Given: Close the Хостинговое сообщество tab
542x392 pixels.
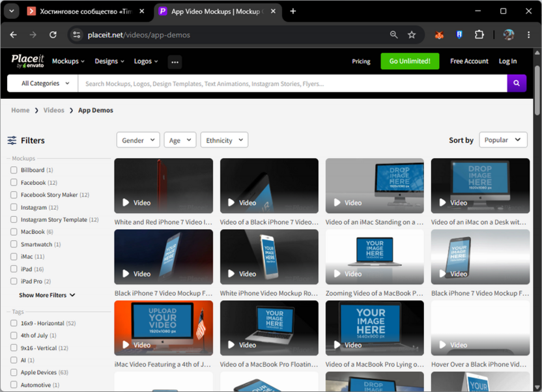Looking at the screenshot, I should click(142, 11).
